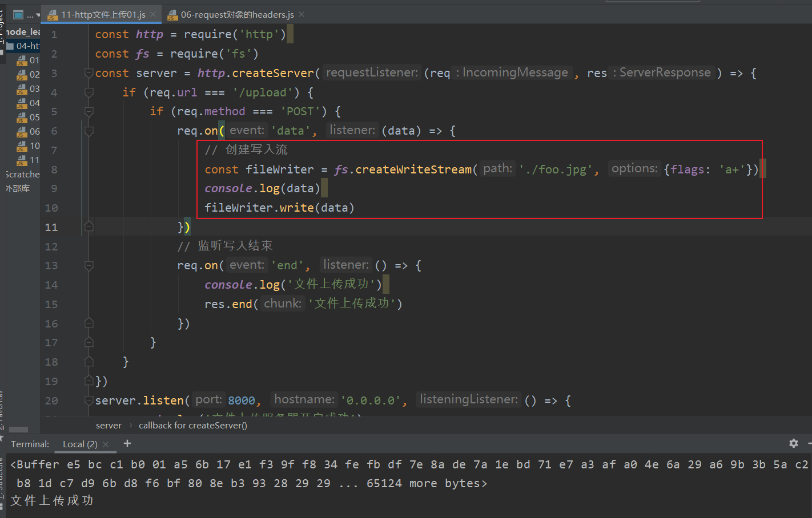Click the 'path:' hint on line 8
This screenshot has width=812, height=518.
[498, 169]
